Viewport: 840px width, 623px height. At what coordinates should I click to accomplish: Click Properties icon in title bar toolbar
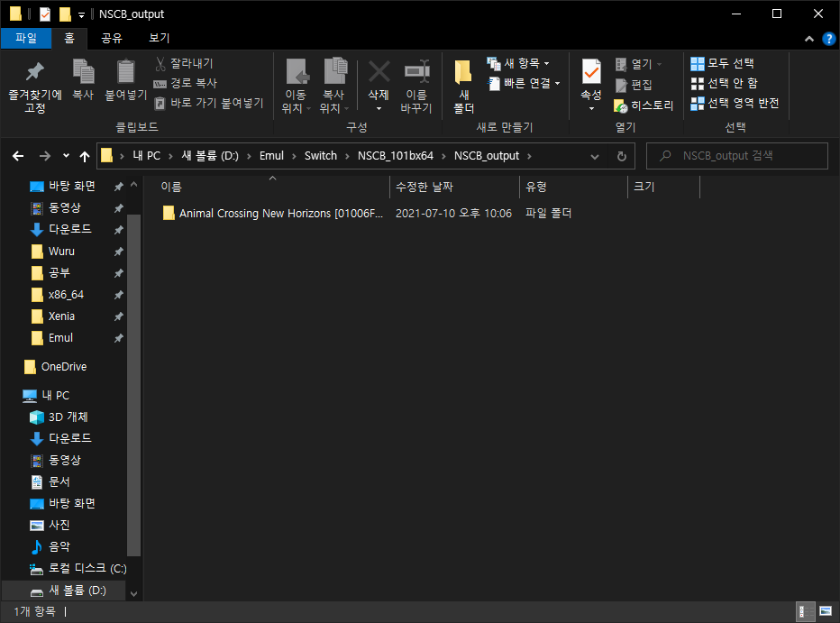point(45,14)
